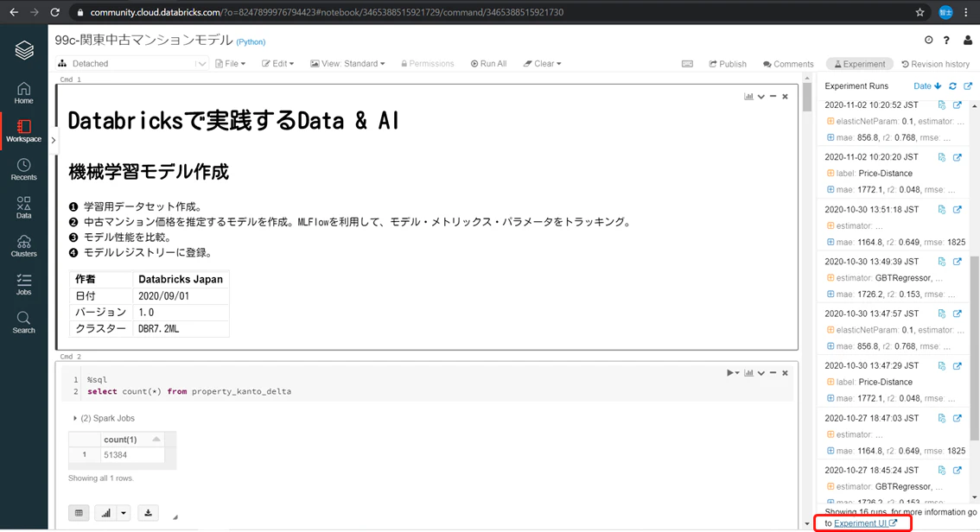
Task: Show keyboard shortcuts icon
Action: (687, 64)
